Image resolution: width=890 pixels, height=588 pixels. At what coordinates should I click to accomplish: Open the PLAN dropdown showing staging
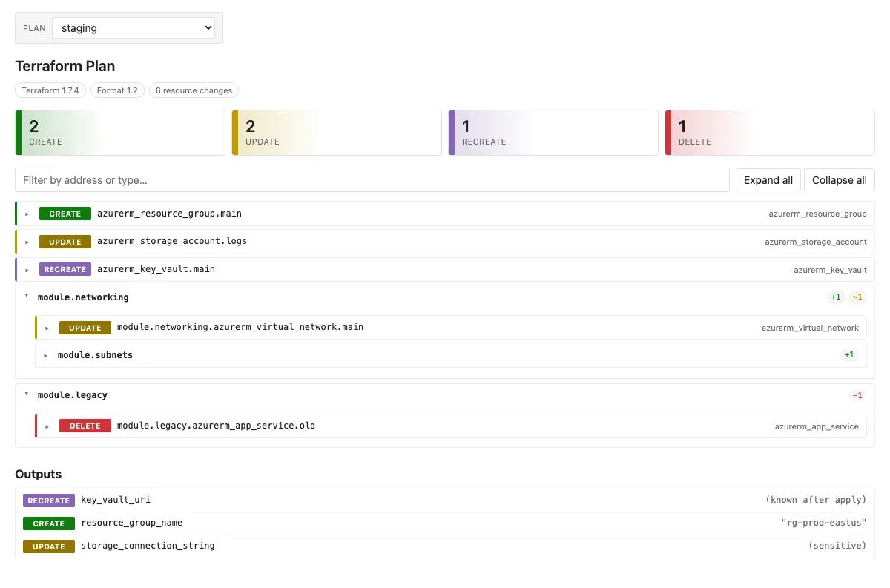tap(133, 28)
